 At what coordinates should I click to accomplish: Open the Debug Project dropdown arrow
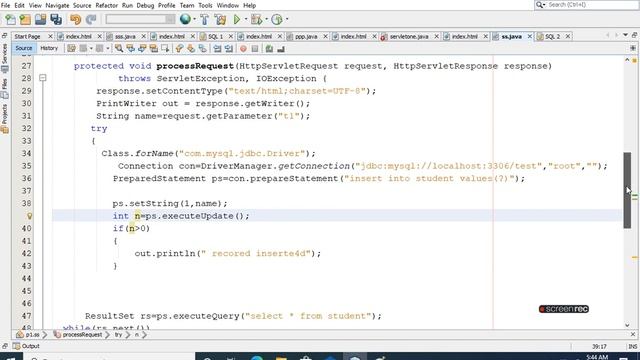tap(266, 19)
